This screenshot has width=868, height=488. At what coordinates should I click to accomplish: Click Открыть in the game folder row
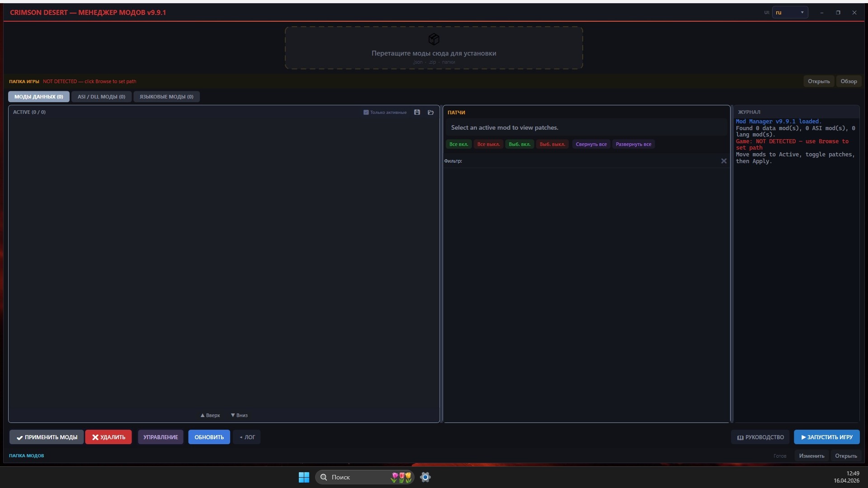[x=819, y=81]
